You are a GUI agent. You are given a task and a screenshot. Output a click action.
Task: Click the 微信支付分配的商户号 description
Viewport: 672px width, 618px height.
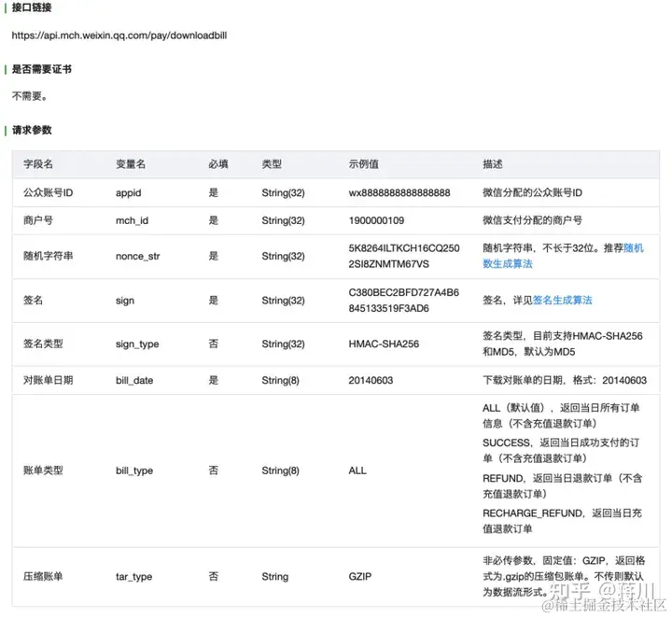[x=532, y=220]
